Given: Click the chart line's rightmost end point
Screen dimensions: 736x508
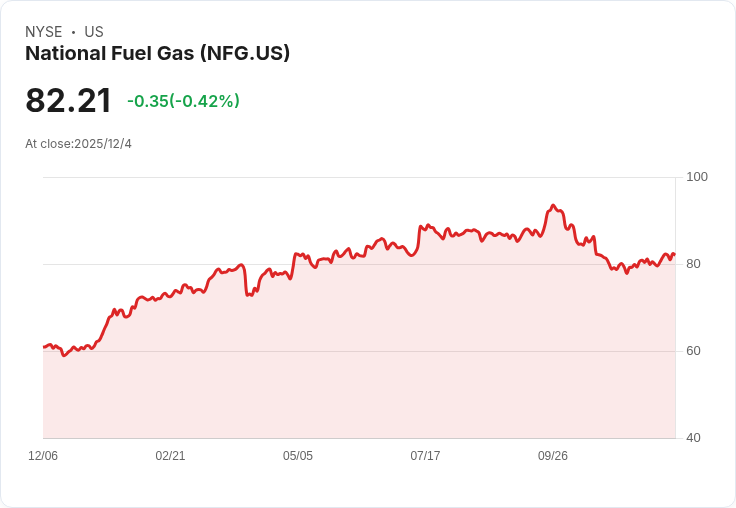Looking at the screenshot, I should click(674, 254).
